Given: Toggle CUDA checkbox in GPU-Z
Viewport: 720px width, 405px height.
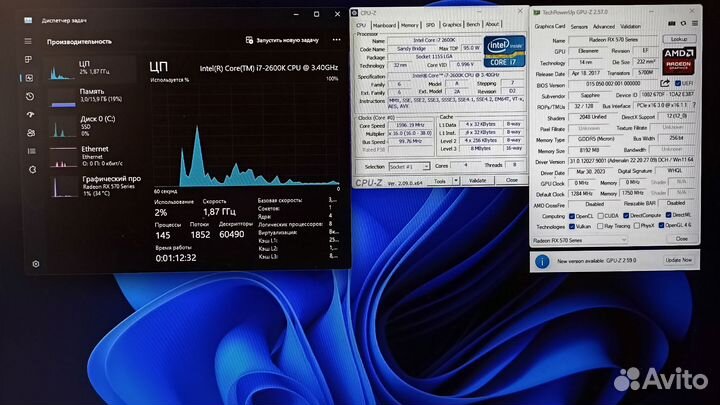Looking at the screenshot, I should (600, 216).
